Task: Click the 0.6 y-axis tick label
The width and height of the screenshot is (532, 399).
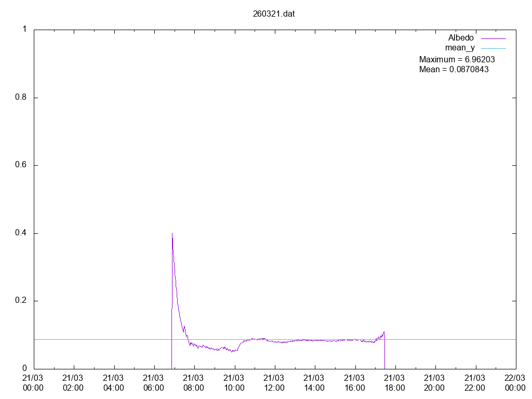Action: 21,166
